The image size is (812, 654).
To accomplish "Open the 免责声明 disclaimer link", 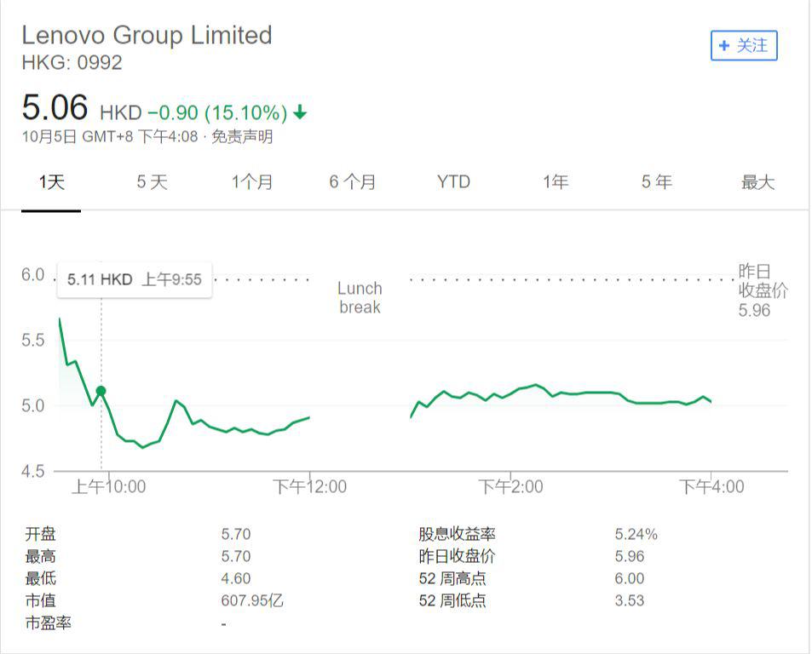I will point(243,137).
